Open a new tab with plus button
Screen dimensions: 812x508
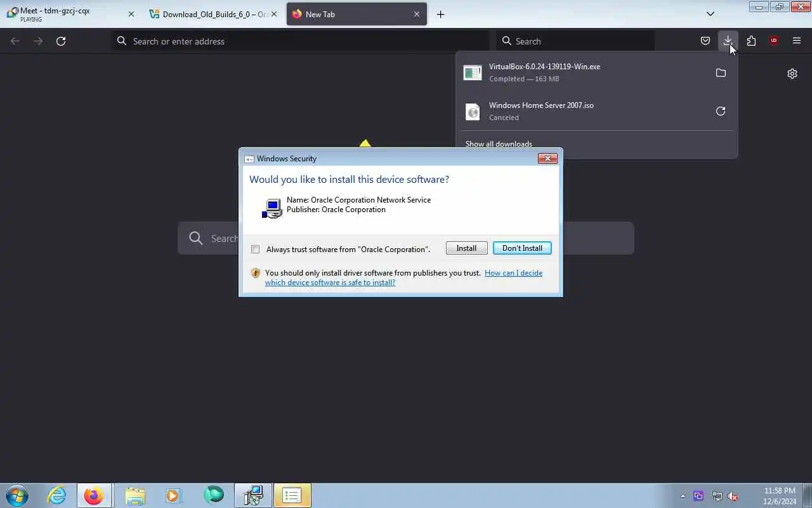click(x=440, y=14)
